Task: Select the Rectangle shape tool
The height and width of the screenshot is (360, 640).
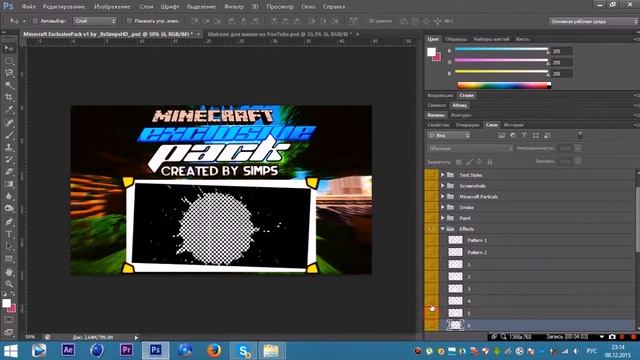Action: (9, 259)
